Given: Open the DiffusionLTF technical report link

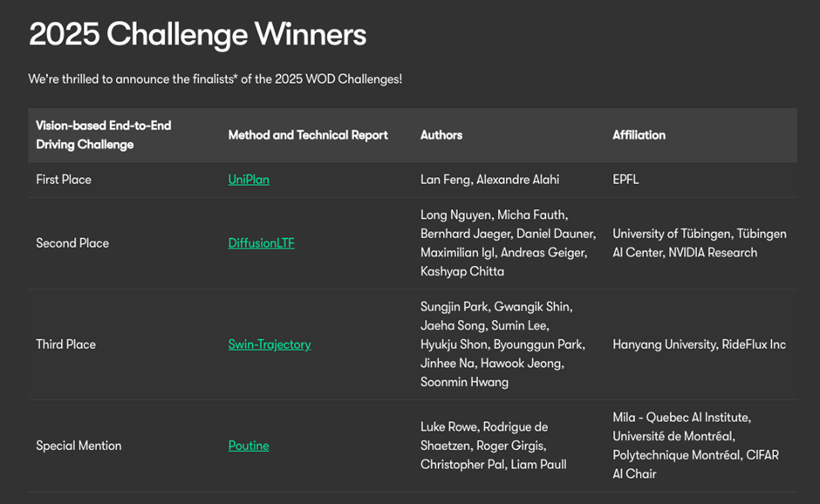Looking at the screenshot, I should (261, 243).
